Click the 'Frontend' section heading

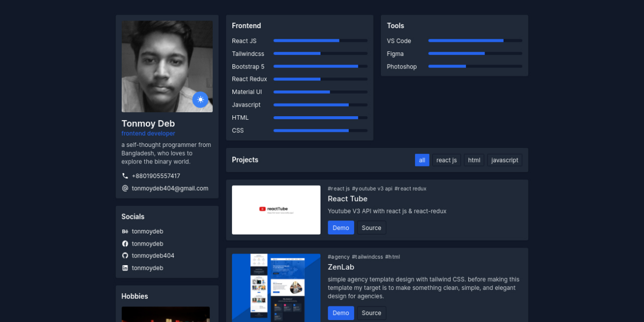[247, 26]
